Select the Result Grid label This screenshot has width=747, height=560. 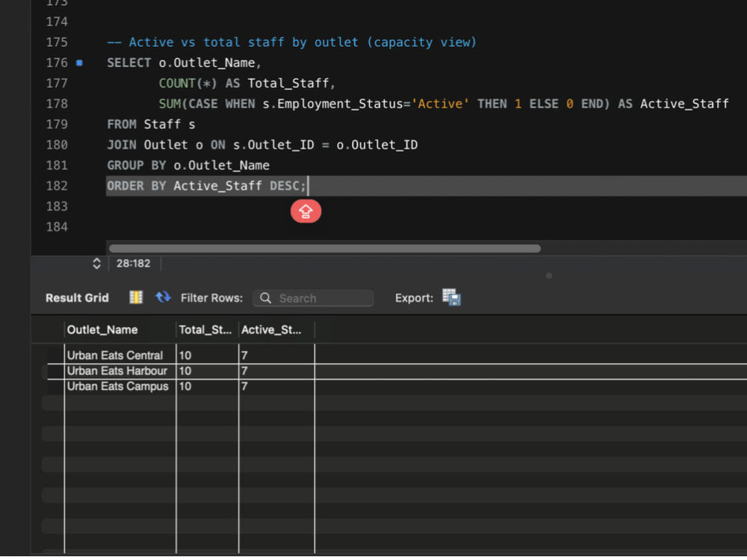tap(77, 298)
